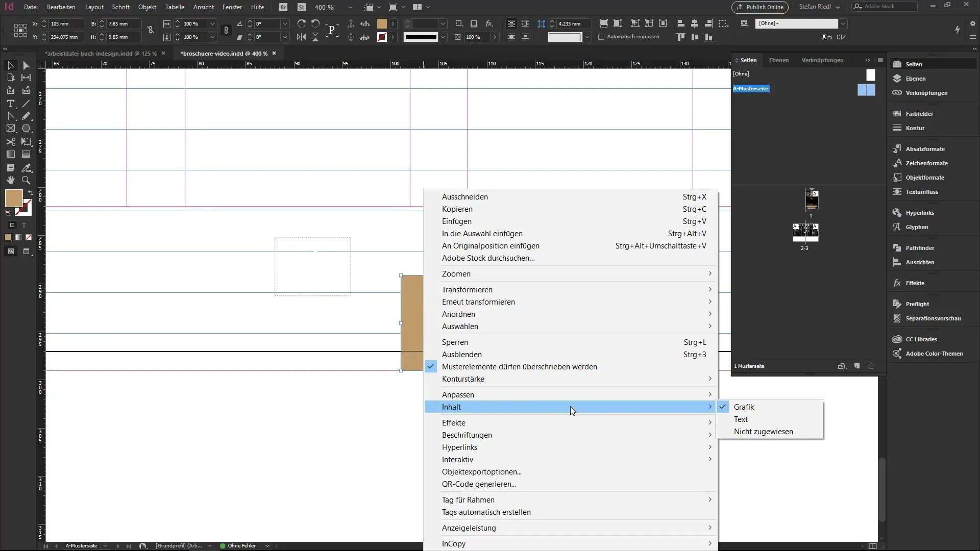Delete selected page trash icon
The height and width of the screenshot is (551, 980).
point(871,366)
